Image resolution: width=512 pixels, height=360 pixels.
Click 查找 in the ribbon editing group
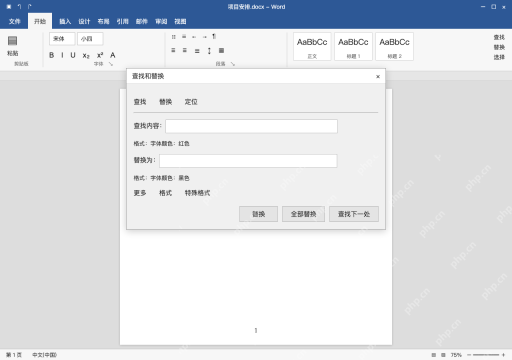(x=499, y=37)
